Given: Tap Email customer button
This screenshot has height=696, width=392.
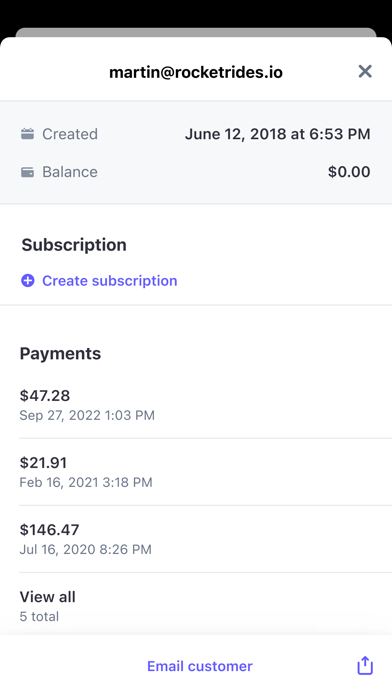Looking at the screenshot, I should 200,666.
